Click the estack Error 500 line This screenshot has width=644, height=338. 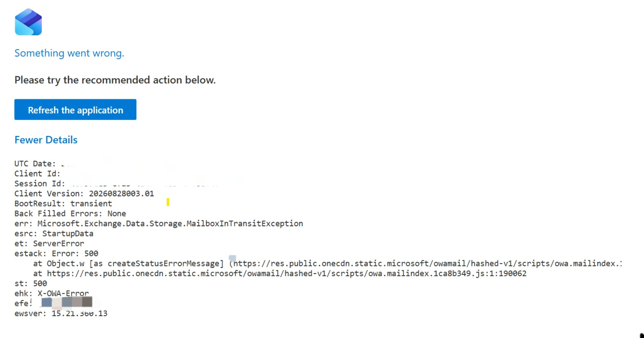(x=56, y=253)
